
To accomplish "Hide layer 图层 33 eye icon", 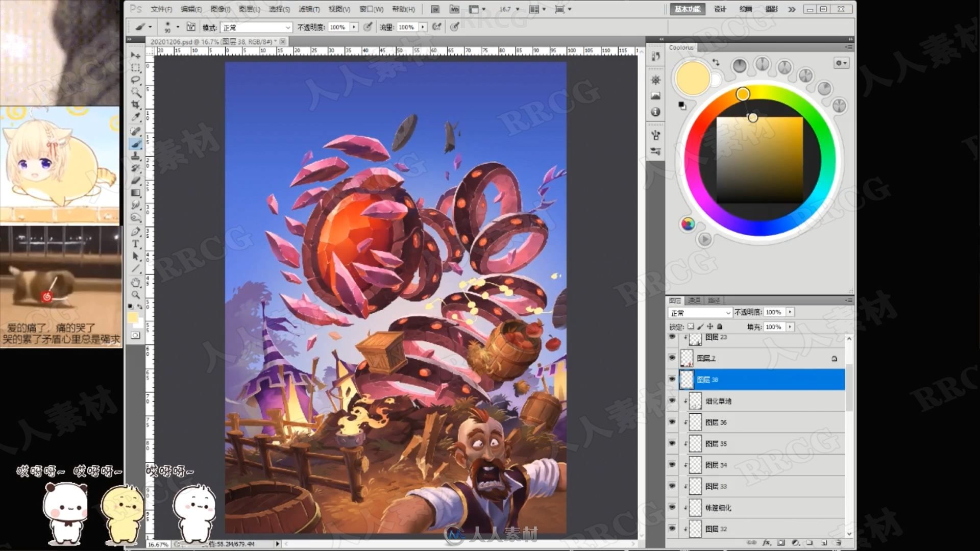I will point(672,486).
